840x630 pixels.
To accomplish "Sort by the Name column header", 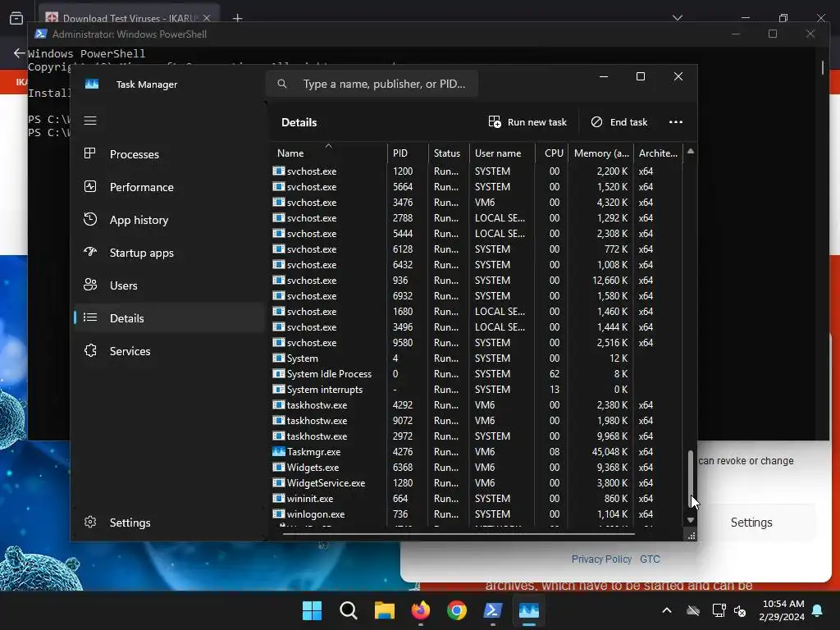I will point(328,153).
